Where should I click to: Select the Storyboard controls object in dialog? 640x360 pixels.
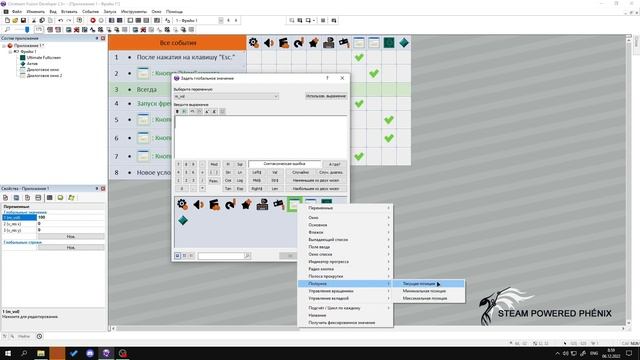tap(214, 204)
